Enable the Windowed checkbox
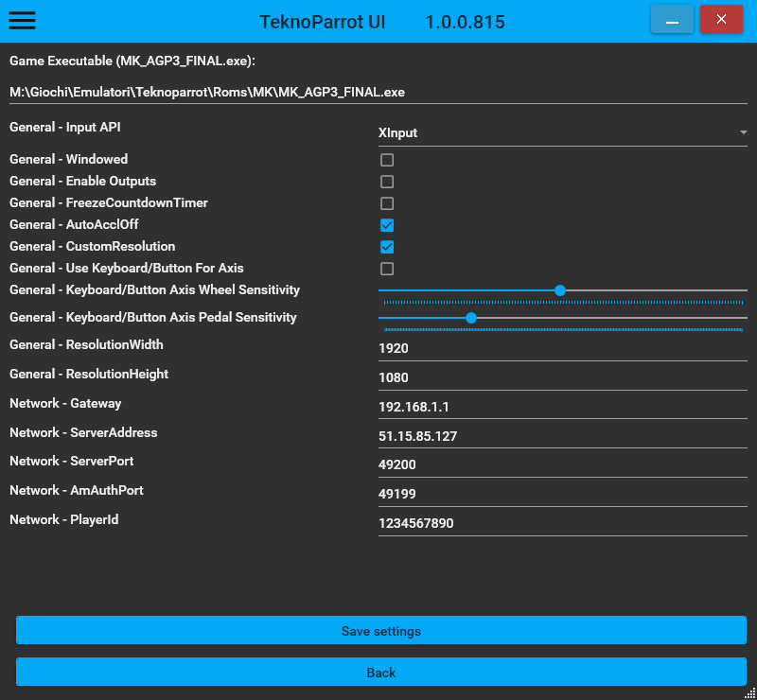757x700 pixels. (x=387, y=160)
